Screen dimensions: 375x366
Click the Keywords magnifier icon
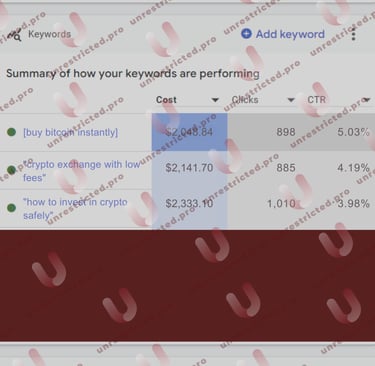pos(14,35)
